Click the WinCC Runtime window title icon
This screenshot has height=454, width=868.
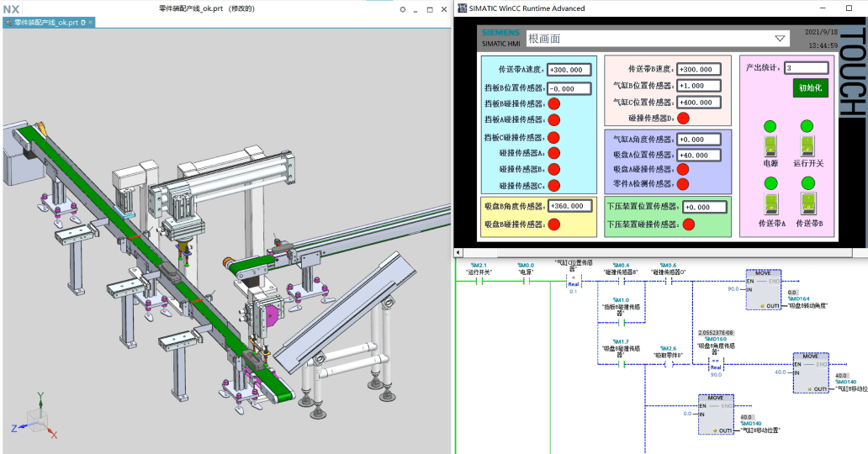click(463, 8)
